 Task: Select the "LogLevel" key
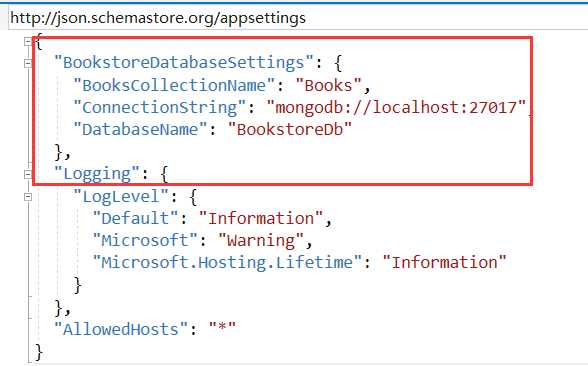point(121,196)
